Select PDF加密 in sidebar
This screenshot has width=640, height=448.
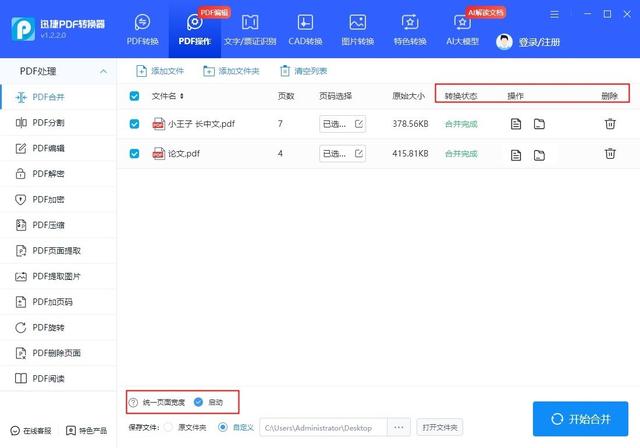point(58,200)
